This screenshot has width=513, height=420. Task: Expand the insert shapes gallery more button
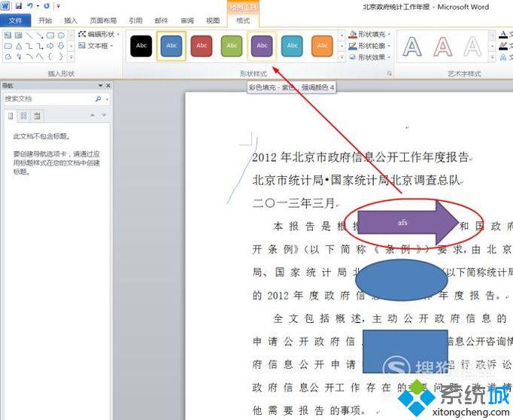tap(71, 57)
